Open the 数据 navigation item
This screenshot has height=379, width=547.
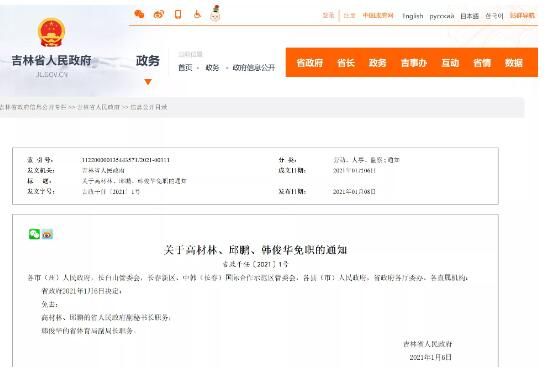[514, 63]
